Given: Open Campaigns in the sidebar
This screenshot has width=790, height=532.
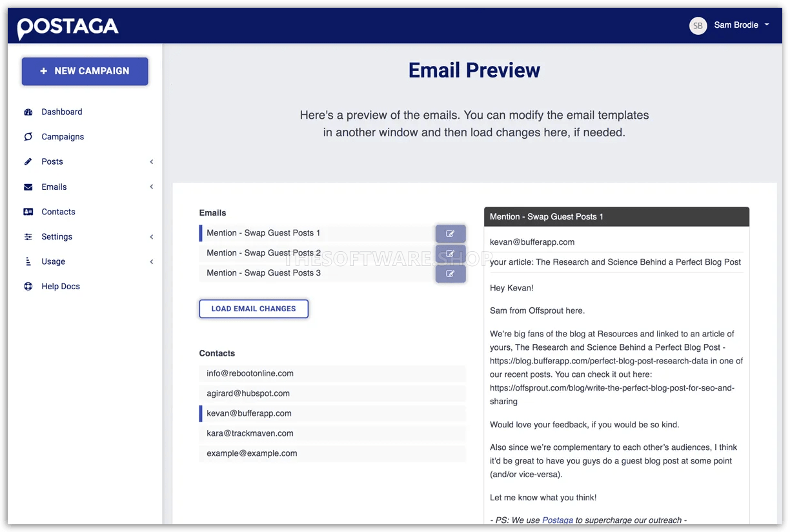Looking at the screenshot, I should pyautogui.click(x=63, y=137).
